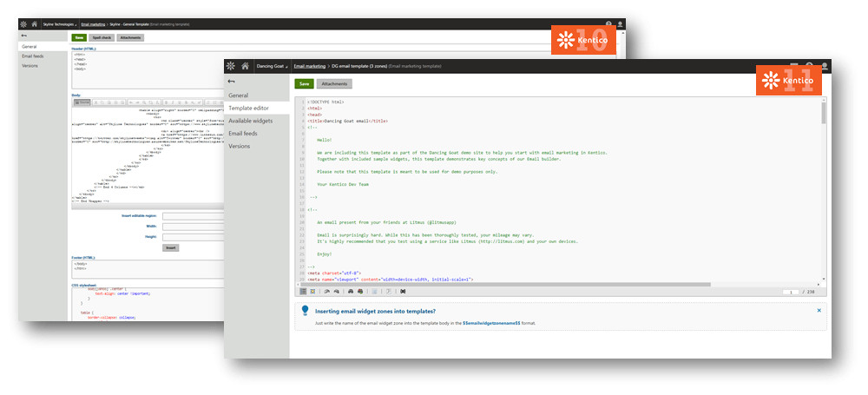Open Template editor tab in Dancing Goat sidebar
Viewport: 868px width, 395px height.
pos(257,108)
